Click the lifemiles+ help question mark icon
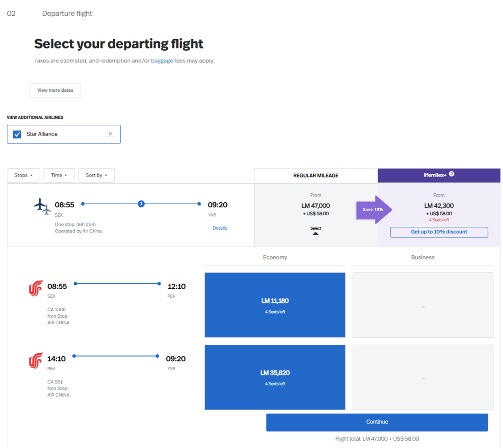 [451, 174]
